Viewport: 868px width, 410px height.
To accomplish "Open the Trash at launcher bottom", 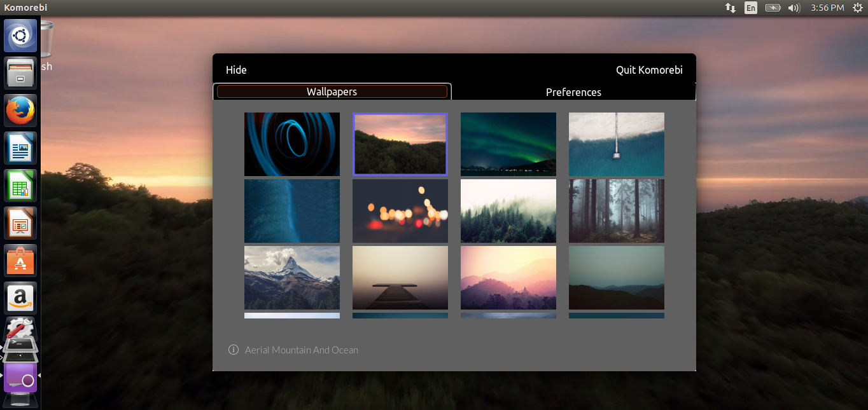I will tap(20, 400).
